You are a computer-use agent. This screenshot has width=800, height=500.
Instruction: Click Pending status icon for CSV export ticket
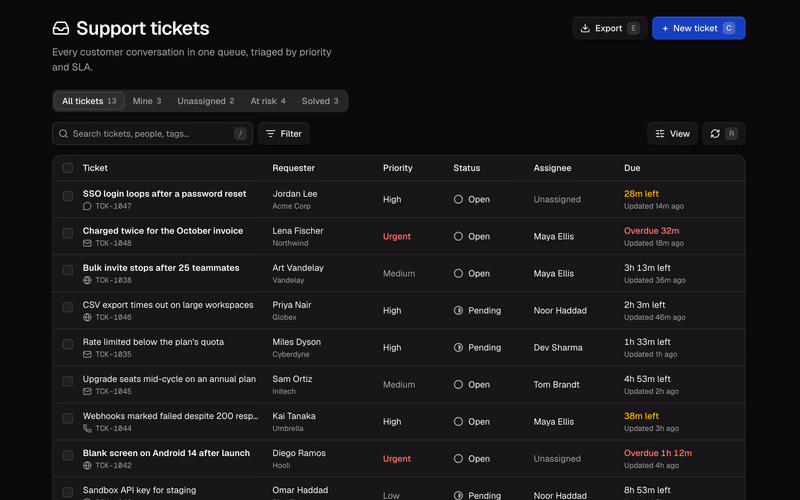pyautogui.click(x=458, y=310)
